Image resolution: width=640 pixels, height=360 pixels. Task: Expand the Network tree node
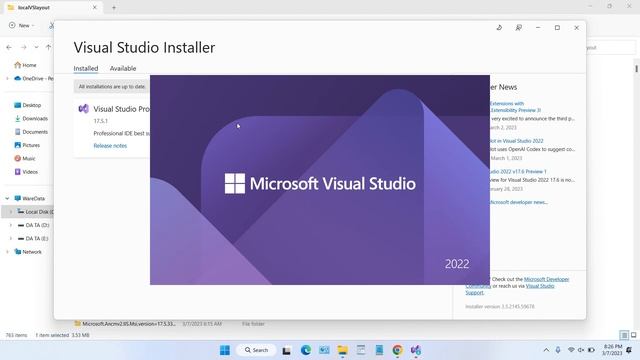[7, 252]
